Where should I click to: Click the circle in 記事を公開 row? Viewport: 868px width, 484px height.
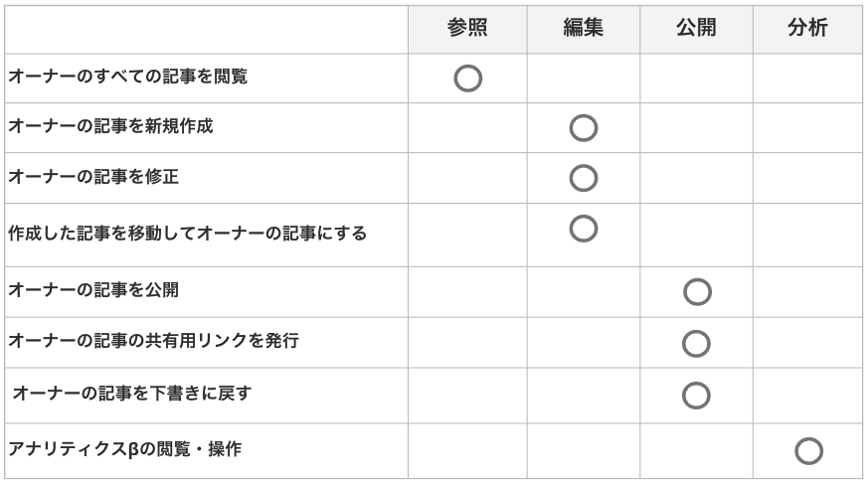(x=697, y=292)
